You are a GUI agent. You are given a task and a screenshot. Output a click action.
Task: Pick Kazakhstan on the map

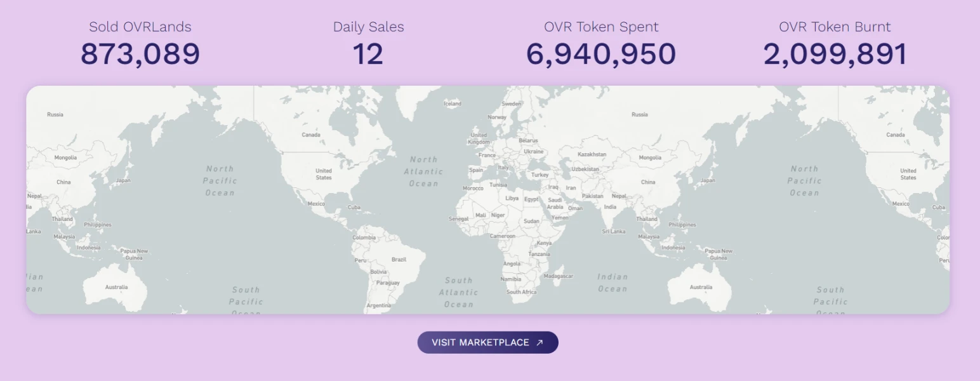pyautogui.click(x=592, y=154)
